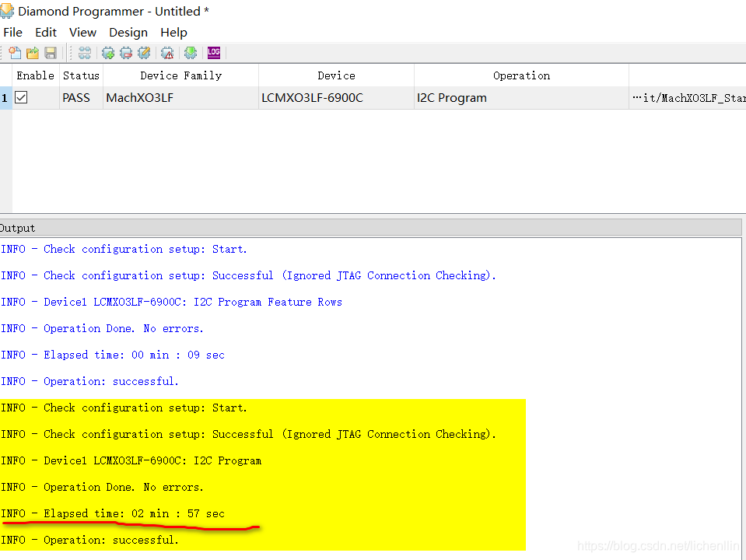This screenshot has height=560, width=746.
Task: Click the PASS status cell
Action: point(82,98)
